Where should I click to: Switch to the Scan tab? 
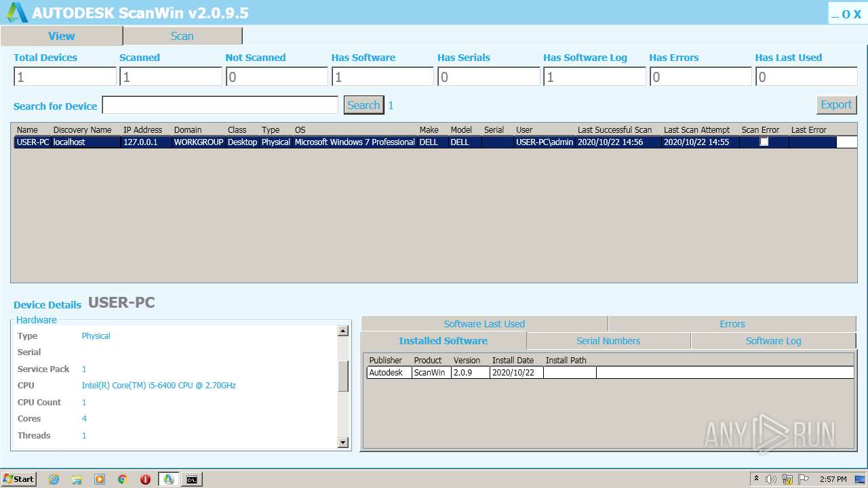182,36
